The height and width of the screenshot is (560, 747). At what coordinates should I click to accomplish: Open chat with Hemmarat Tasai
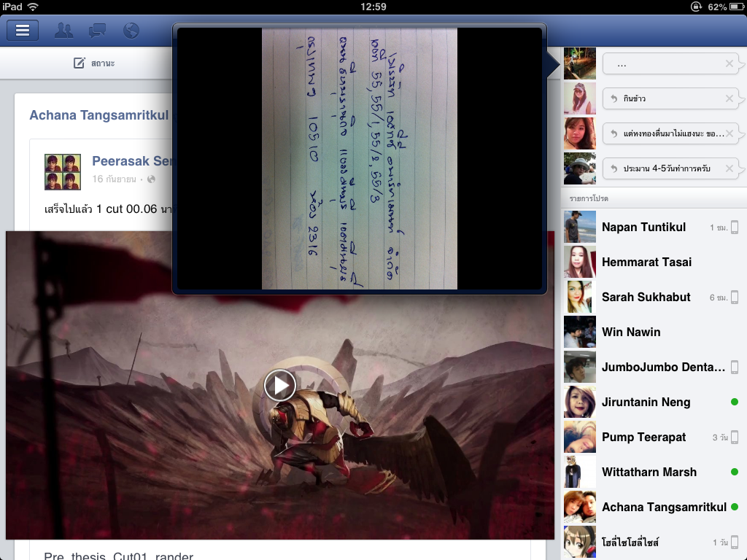[x=654, y=262]
